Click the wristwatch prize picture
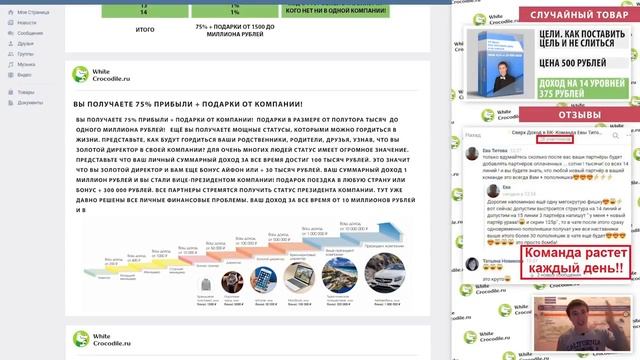 pos(232,282)
